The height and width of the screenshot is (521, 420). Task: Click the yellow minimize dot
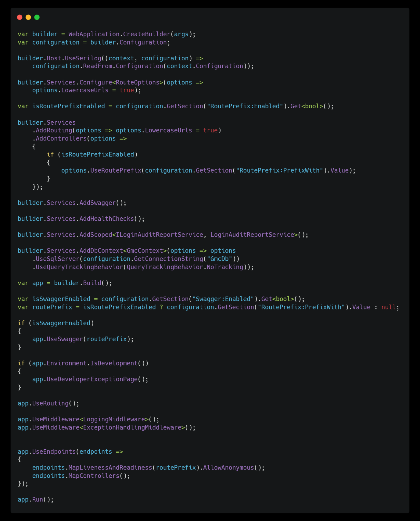(28, 17)
